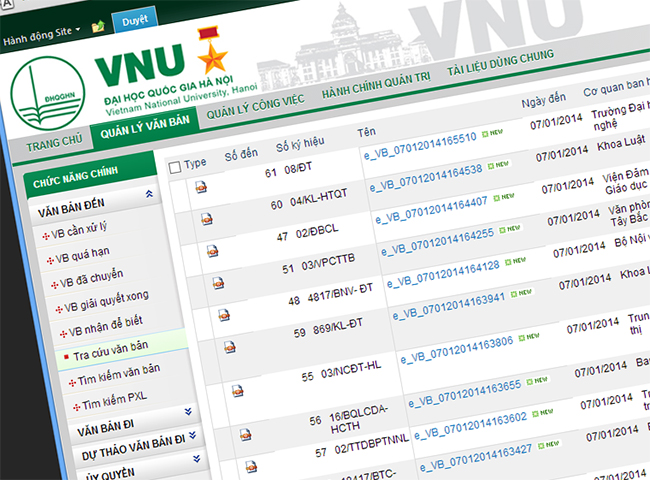650x480 pixels.
Task: Open document type icon in row 02/ĐBCL
Action: pos(213,251)
